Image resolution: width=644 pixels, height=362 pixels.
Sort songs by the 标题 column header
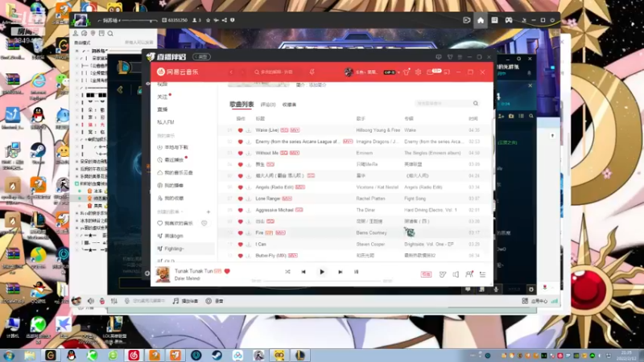pos(260,118)
